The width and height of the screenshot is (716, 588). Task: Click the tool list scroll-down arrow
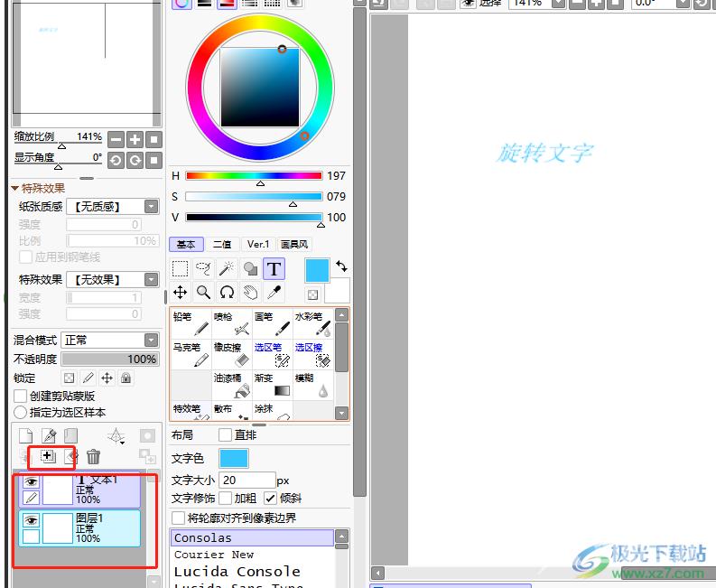tap(341, 413)
